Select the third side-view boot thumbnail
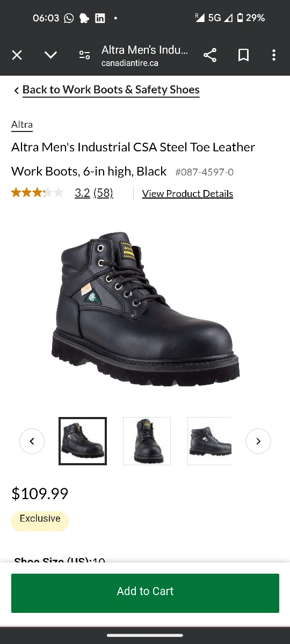This screenshot has width=290, height=644. 210,441
